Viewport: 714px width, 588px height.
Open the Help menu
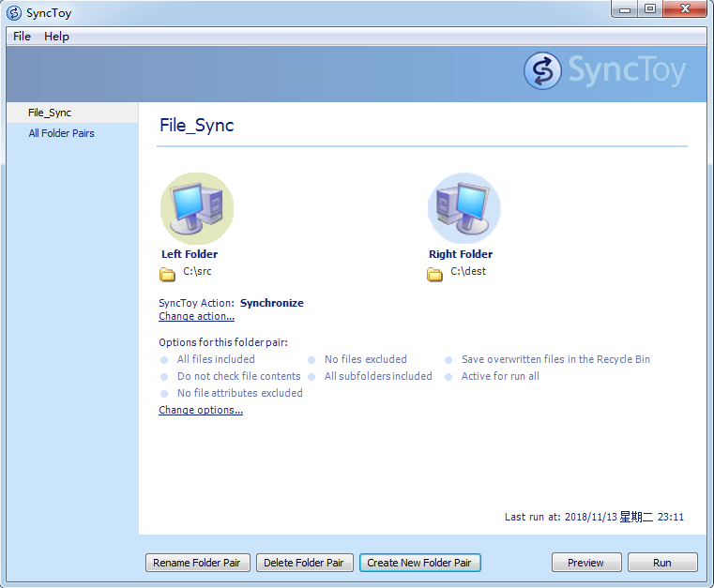tap(56, 37)
